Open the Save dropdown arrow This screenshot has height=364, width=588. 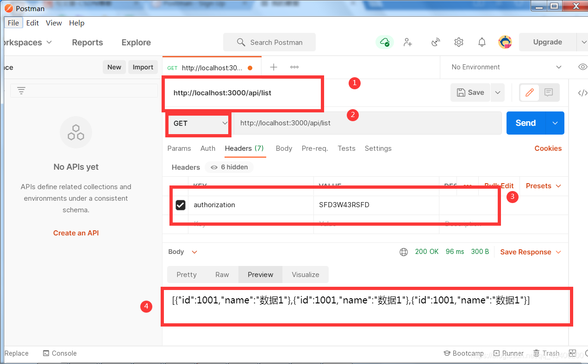498,93
